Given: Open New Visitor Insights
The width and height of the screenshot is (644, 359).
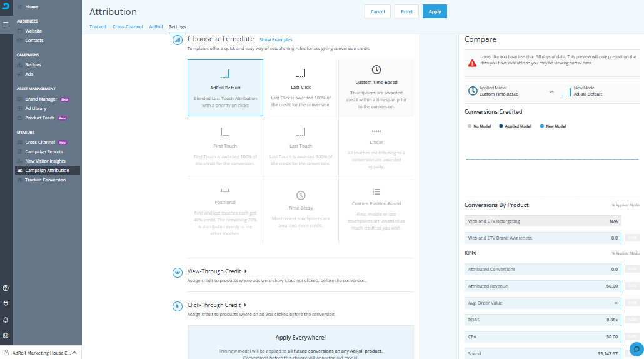Looking at the screenshot, I should (45, 161).
